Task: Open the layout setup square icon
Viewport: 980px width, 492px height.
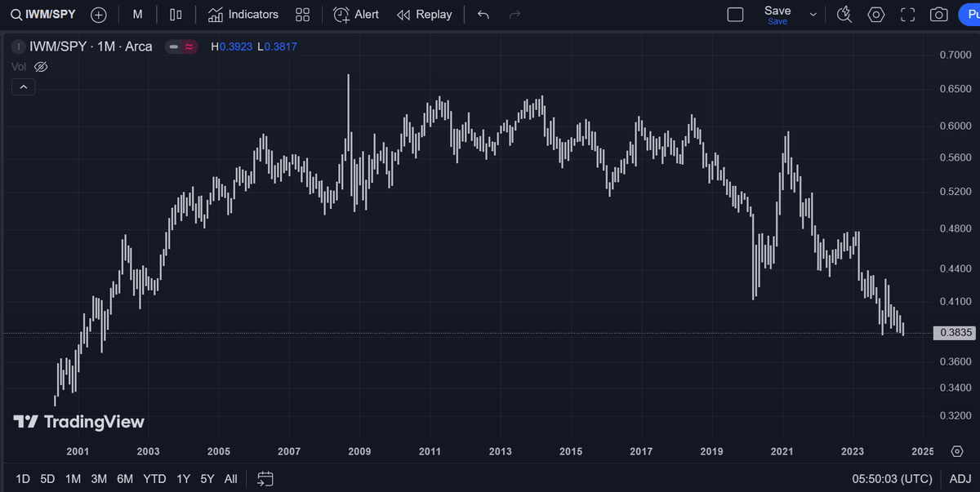Action: [x=735, y=15]
